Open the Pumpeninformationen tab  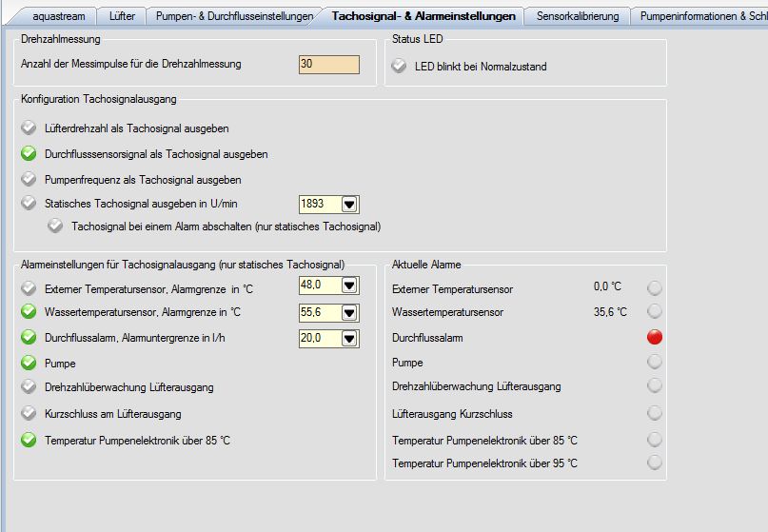click(703, 16)
